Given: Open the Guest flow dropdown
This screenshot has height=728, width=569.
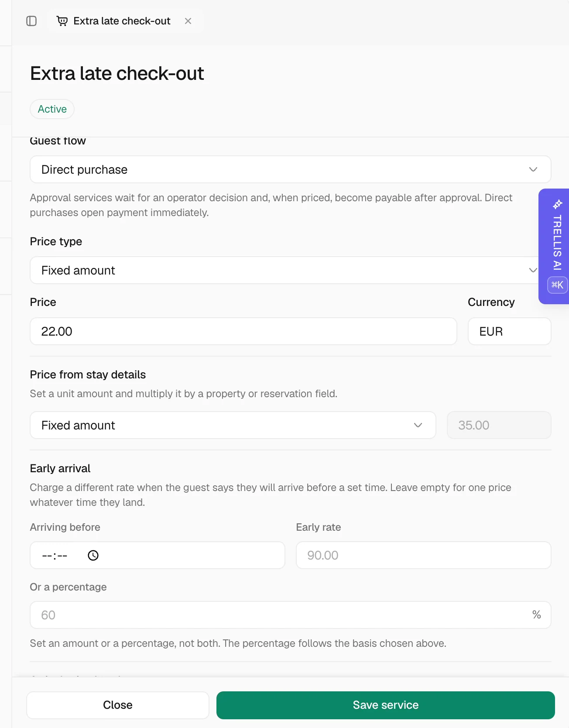Looking at the screenshot, I should [x=291, y=169].
